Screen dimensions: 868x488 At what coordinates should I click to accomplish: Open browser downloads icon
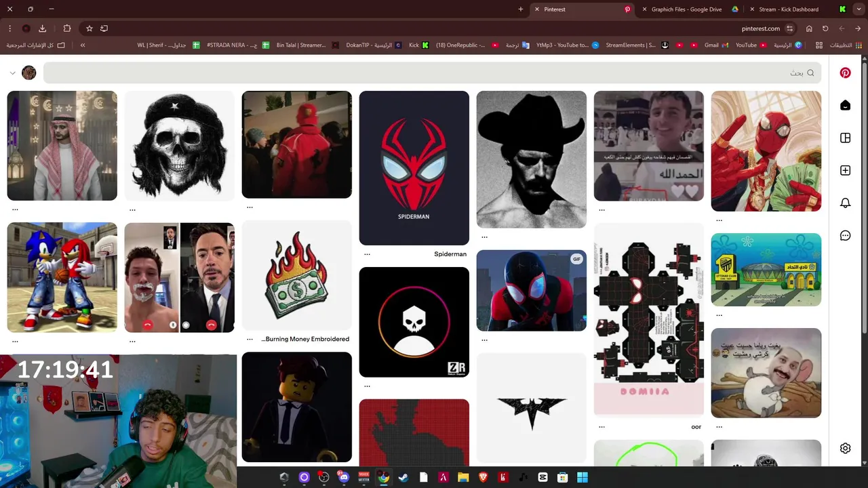click(42, 28)
